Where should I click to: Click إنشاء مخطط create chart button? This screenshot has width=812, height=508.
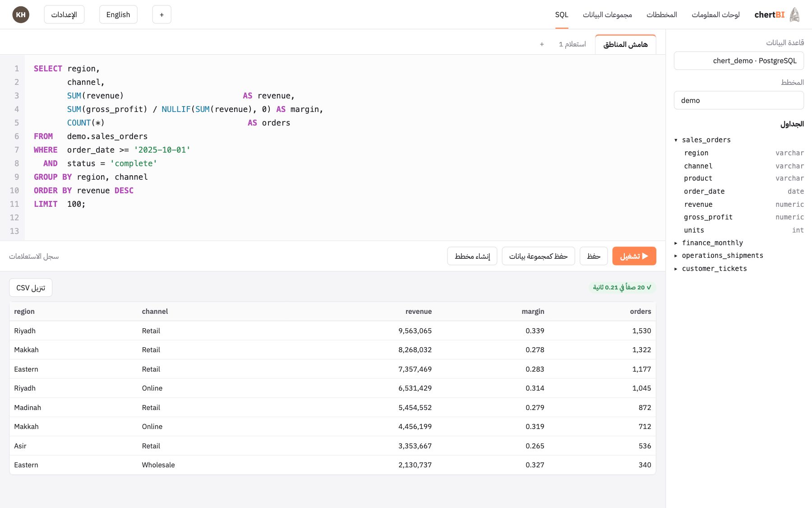[472, 256]
